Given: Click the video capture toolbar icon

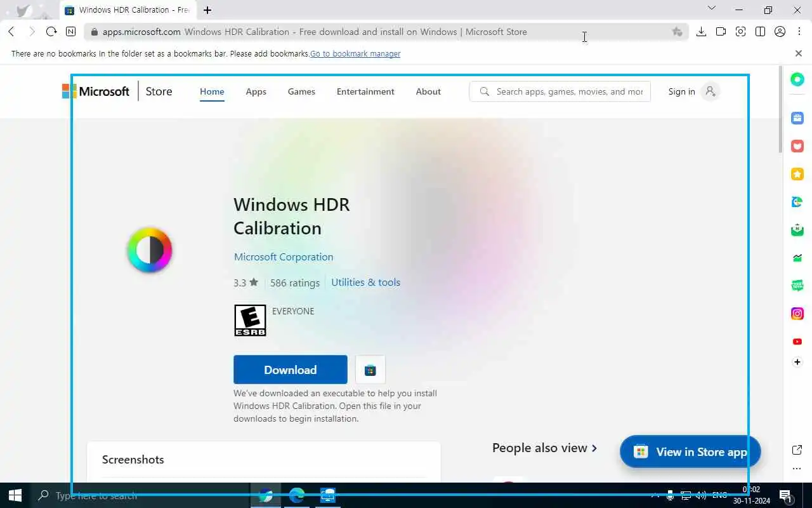Looking at the screenshot, I should [721, 32].
